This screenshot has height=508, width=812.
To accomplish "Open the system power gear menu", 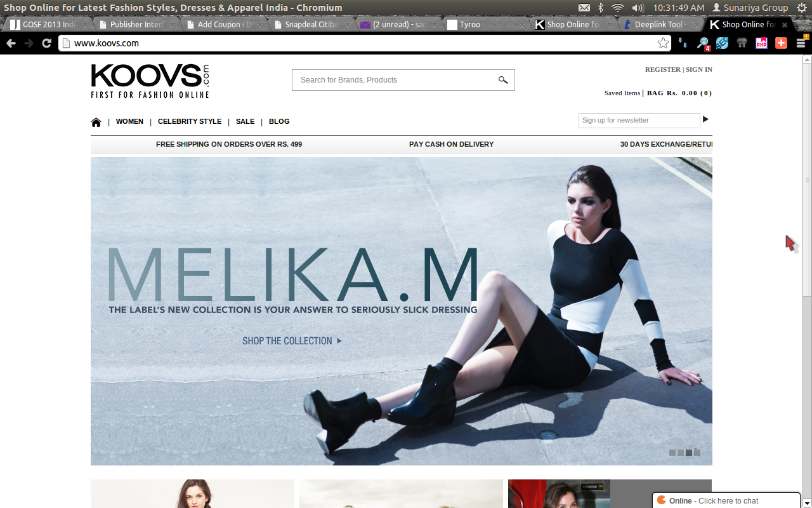I will [801, 8].
